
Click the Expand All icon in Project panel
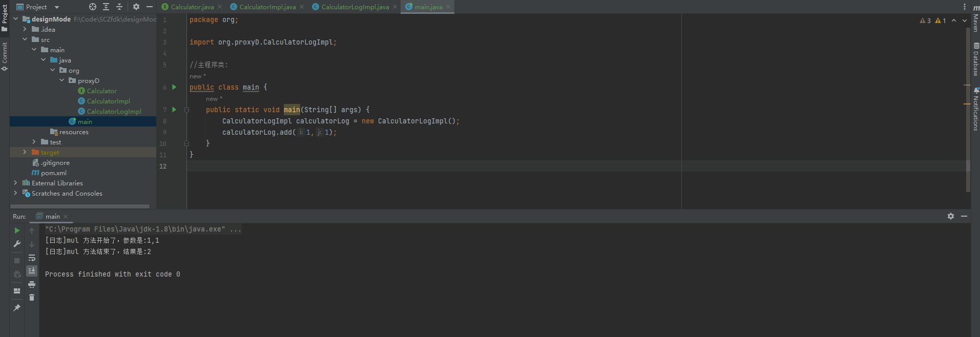click(x=106, y=7)
